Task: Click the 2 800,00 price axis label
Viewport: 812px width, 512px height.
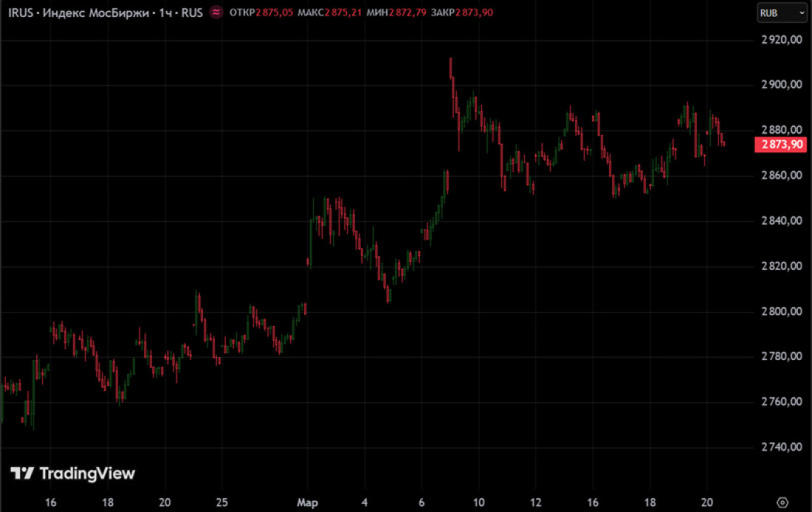Action: point(782,311)
